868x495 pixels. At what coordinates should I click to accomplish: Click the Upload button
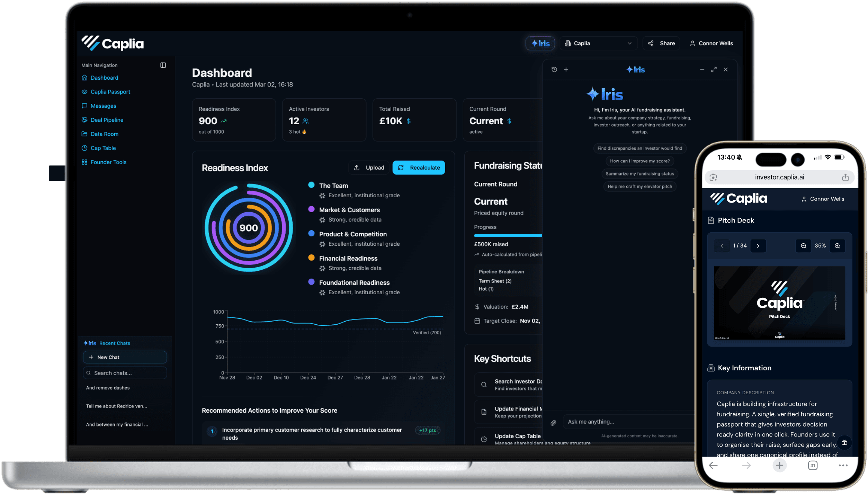[369, 168]
